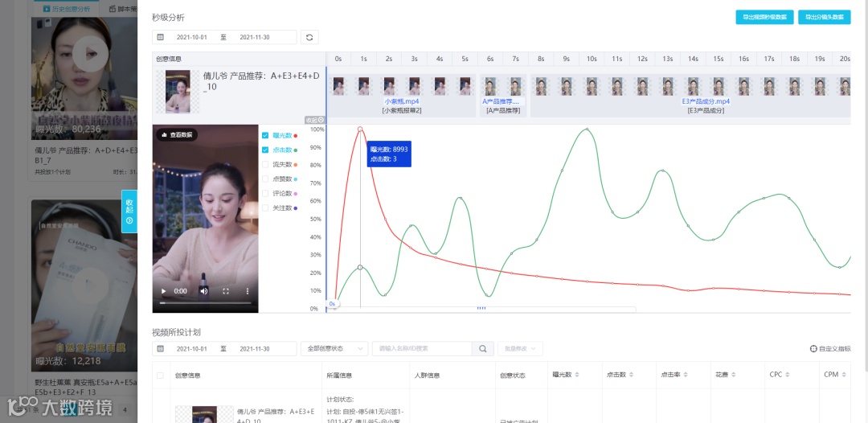Click 查看数据 on video preview
Screen dimensions: 868x423
tap(177, 134)
